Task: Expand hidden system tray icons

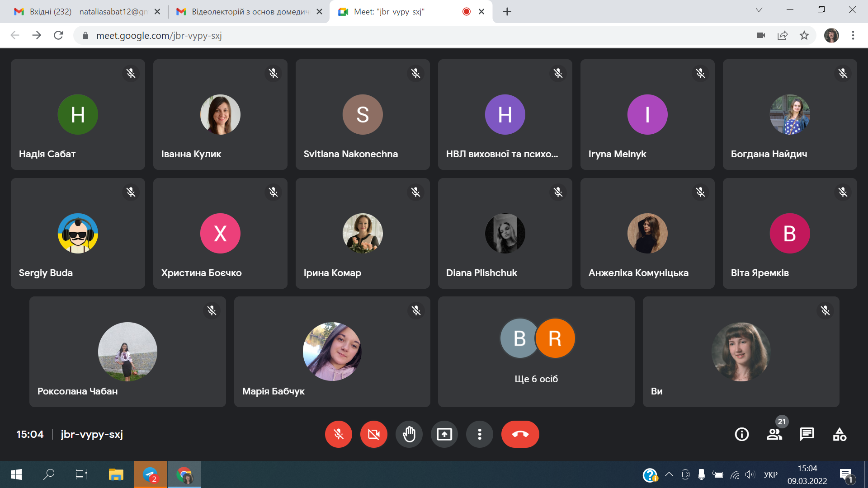Action: point(669,474)
